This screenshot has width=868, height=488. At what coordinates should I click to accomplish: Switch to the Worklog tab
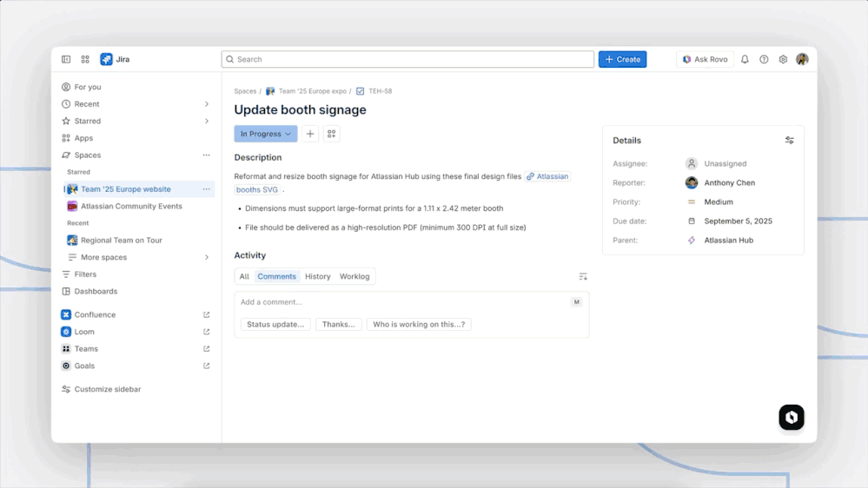(x=354, y=277)
